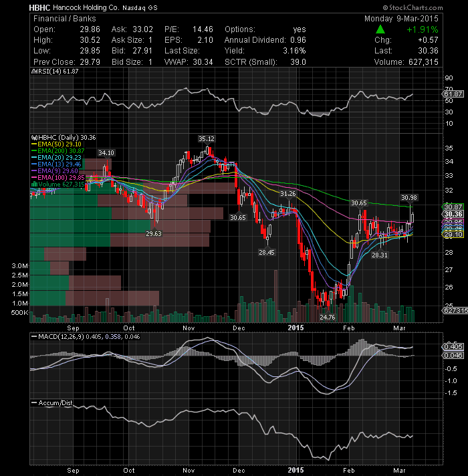Click the 28.31 February low annotation
The image size is (468, 476).
click(380, 255)
